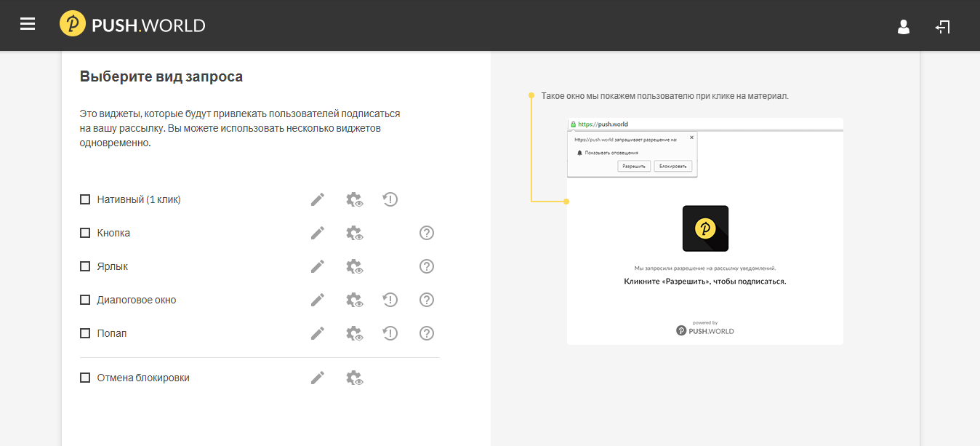Click the Отмена блокировки label
The image size is (980, 446).
pyautogui.click(x=143, y=378)
